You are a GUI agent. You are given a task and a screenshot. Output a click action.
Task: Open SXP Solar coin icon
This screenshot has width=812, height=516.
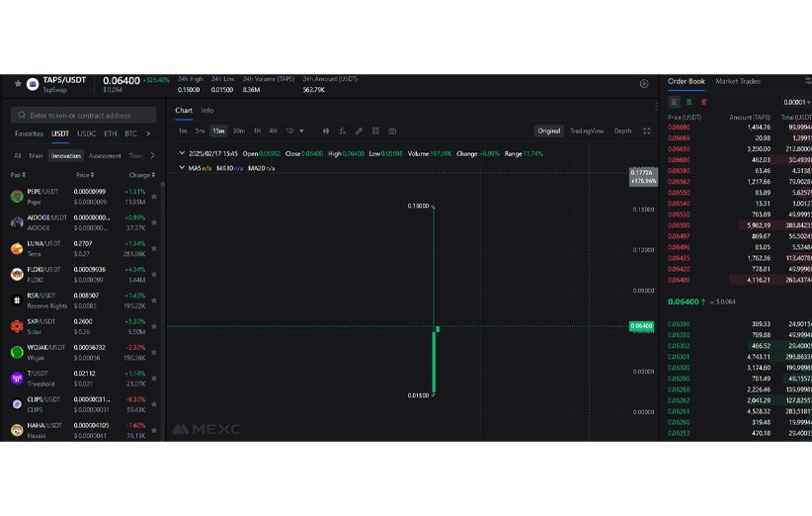pyautogui.click(x=17, y=326)
